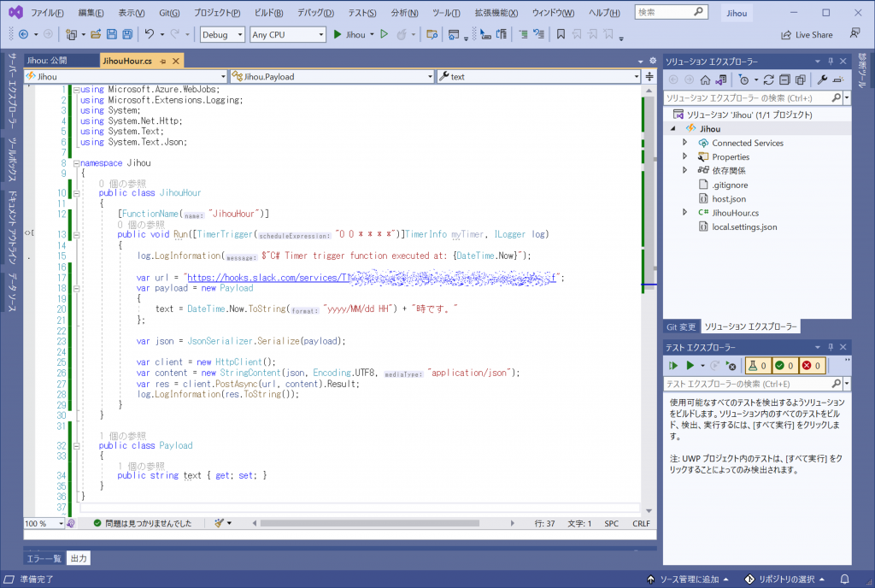Open the Any CPU platform dropdown
This screenshot has width=875, height=588.
coord(288,34)
